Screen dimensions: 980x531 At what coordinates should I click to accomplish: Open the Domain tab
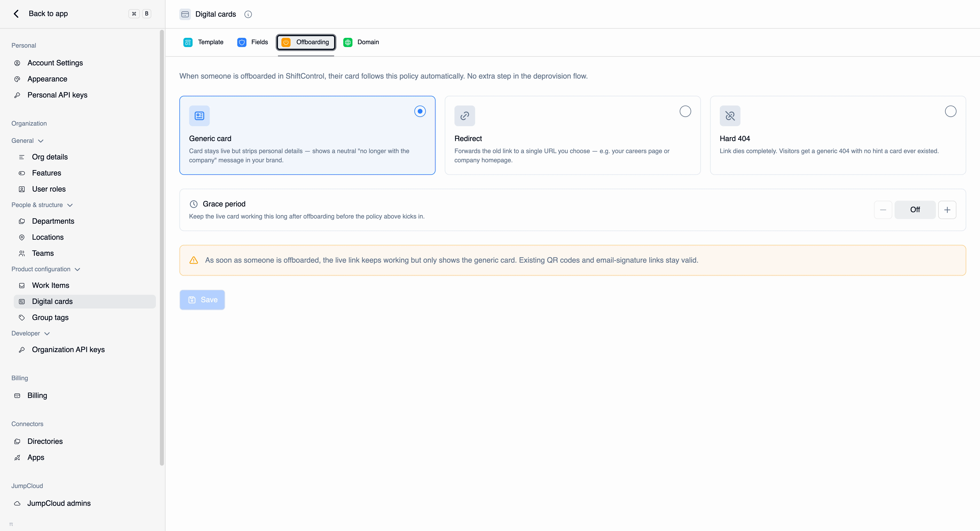[x=361, y=42]
